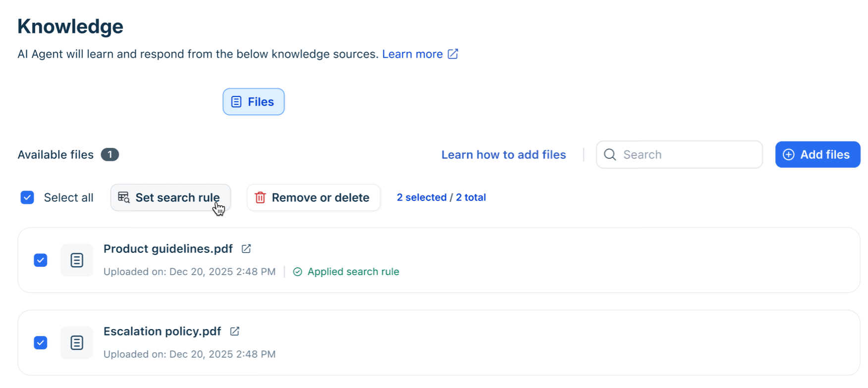This screenshot has width=868, height=388.
Task: Click the Add files button
Action: [x=817, y=155]
